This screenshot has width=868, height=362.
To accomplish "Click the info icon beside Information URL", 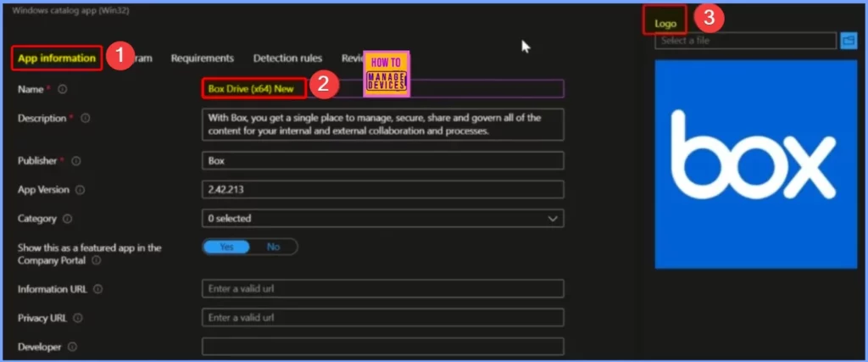I will 98,289.
